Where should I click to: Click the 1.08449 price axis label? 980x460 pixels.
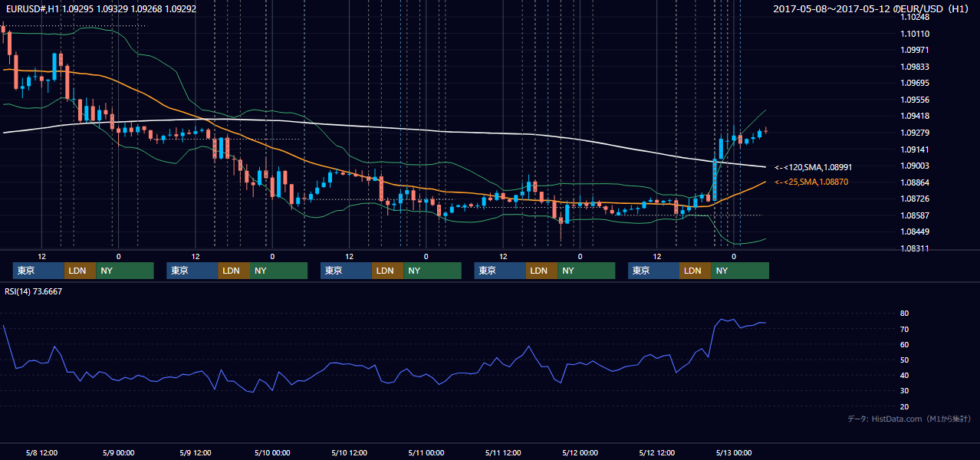point(915,232)
